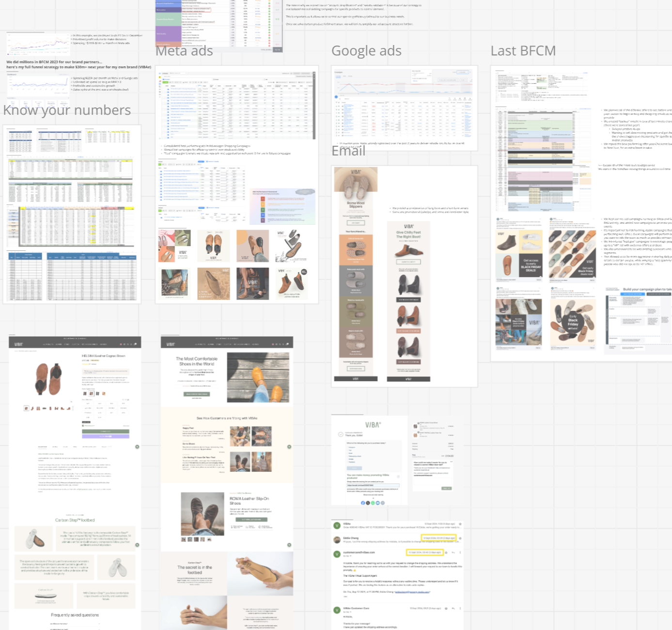The image size is (672, 630).
Task: Click green plus marker beside customer reviews section
Action: 289,446
